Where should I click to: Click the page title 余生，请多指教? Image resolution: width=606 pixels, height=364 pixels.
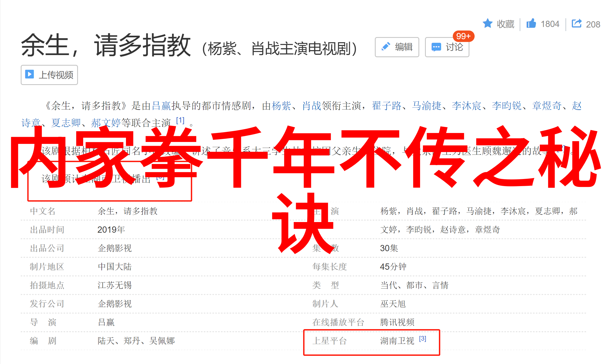click(106, 45)
